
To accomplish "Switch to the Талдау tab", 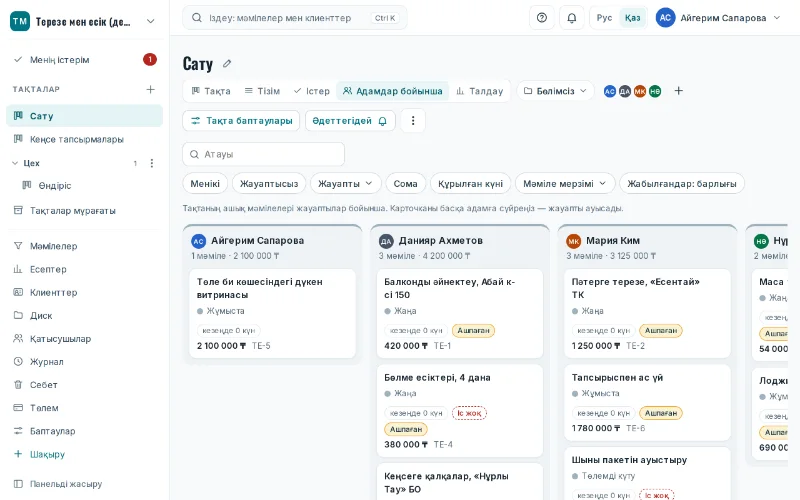I will point(480,91).
